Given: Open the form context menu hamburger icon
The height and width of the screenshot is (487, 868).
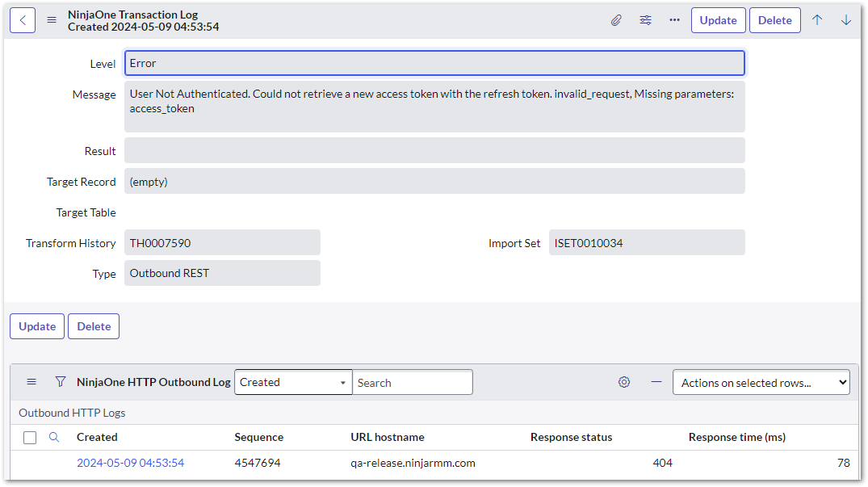Looking at the screenshot, I should coord(51,19).
